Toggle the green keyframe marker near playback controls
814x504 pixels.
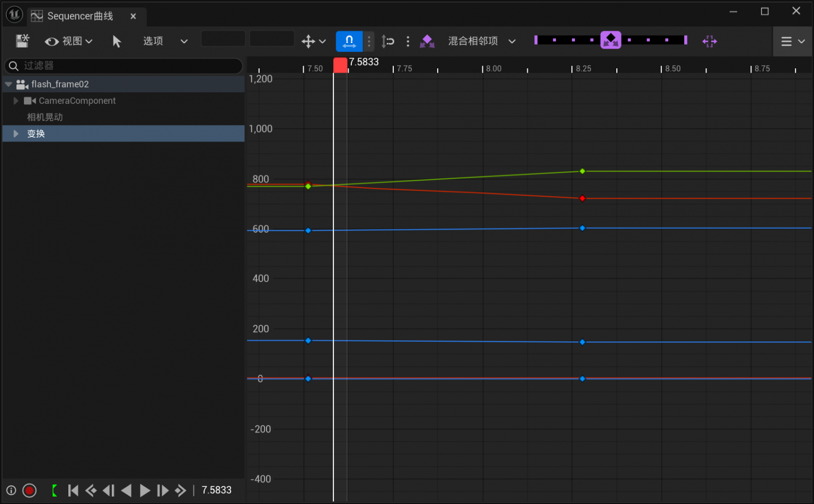(x=54, y=490)
